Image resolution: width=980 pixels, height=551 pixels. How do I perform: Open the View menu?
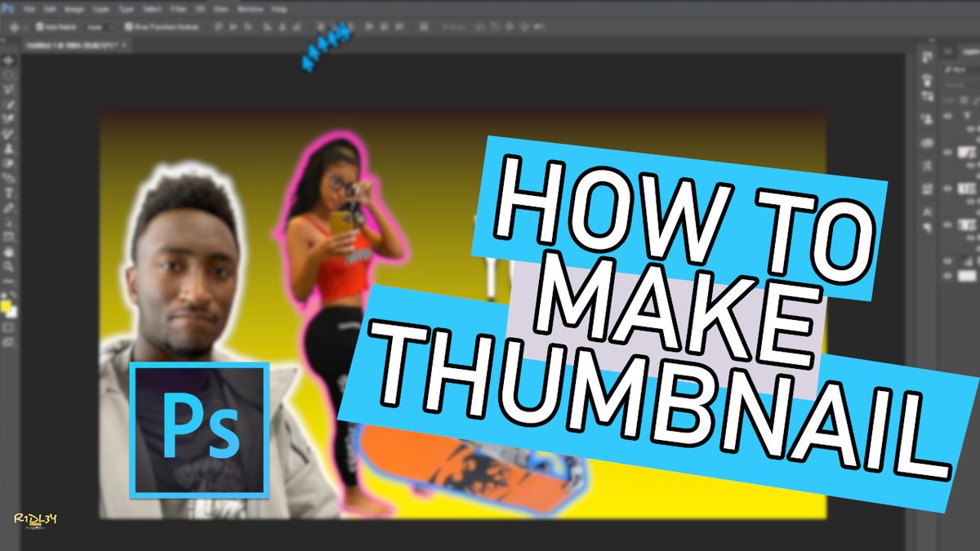[x=220, y=10]
